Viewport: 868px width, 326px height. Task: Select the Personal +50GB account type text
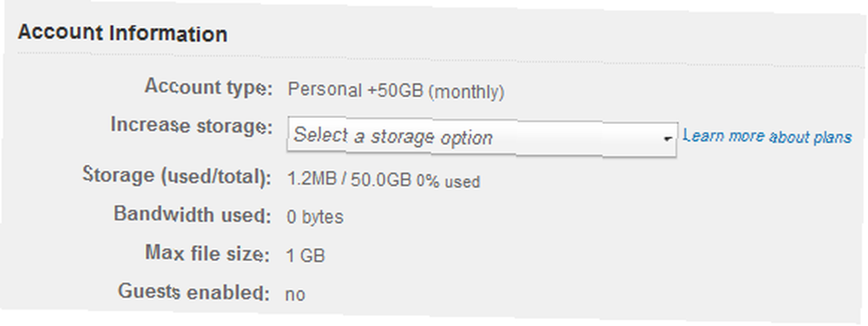click(355, 91)
